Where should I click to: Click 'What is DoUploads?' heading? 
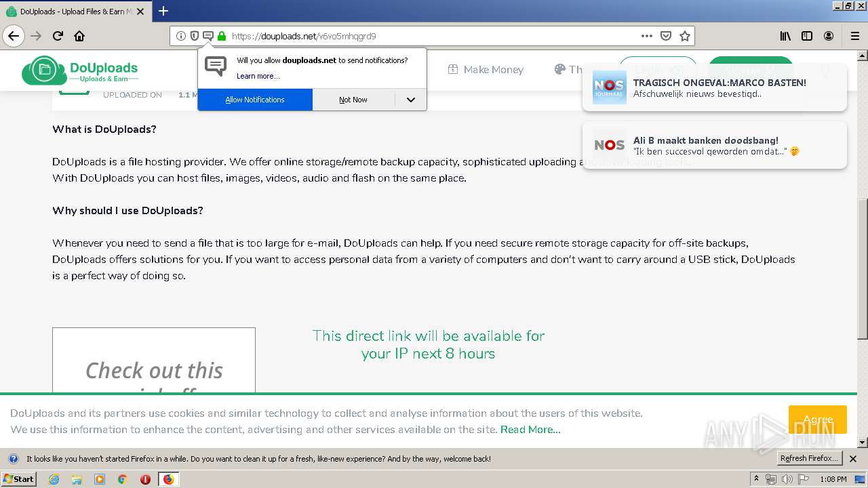pyautogui.click(x=104, y=129)
